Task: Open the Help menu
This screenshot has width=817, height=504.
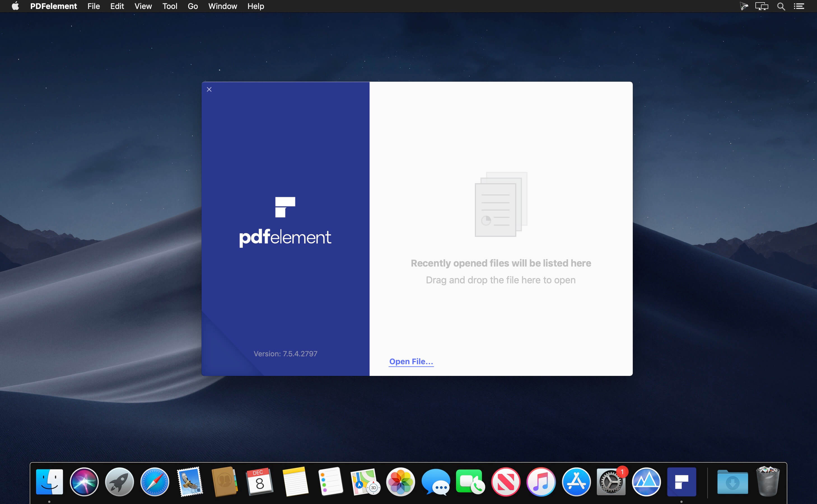Action: 256,6
